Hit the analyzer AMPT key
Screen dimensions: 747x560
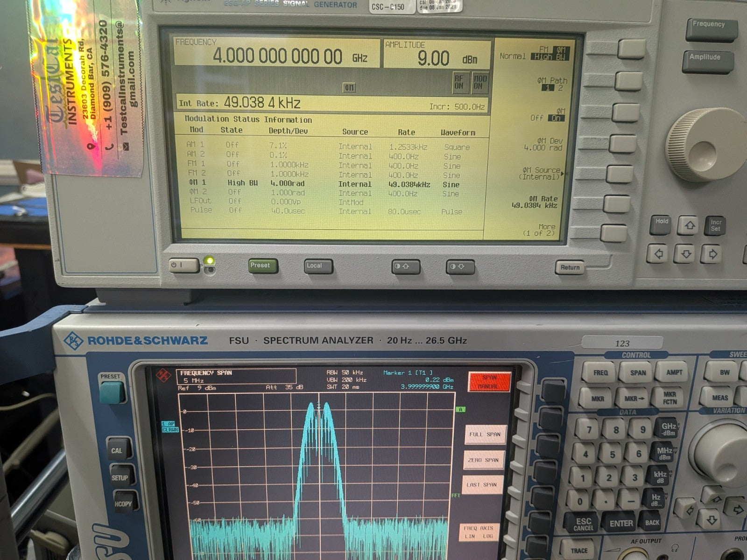(x=672, y=372)
